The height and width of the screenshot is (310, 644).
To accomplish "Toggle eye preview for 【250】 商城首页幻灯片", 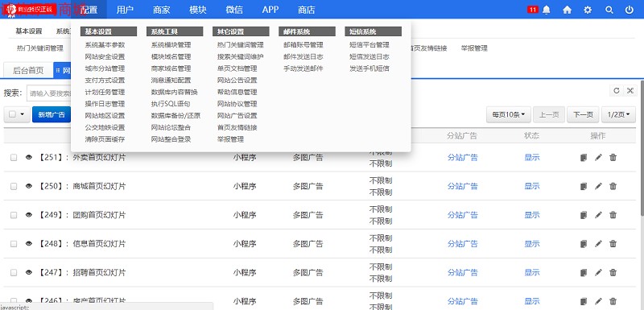I will point(29,186).
